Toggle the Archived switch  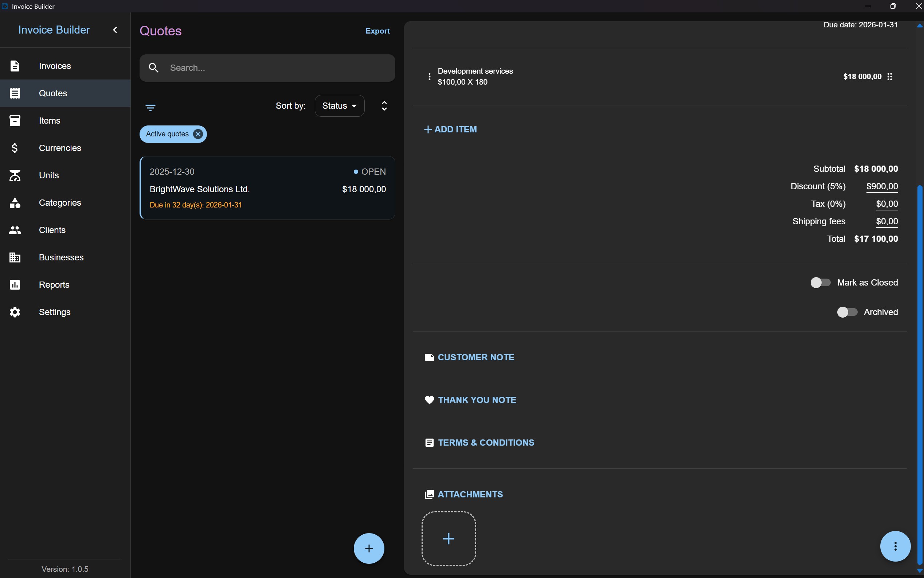pyautogui.click(x=847, y=312)
